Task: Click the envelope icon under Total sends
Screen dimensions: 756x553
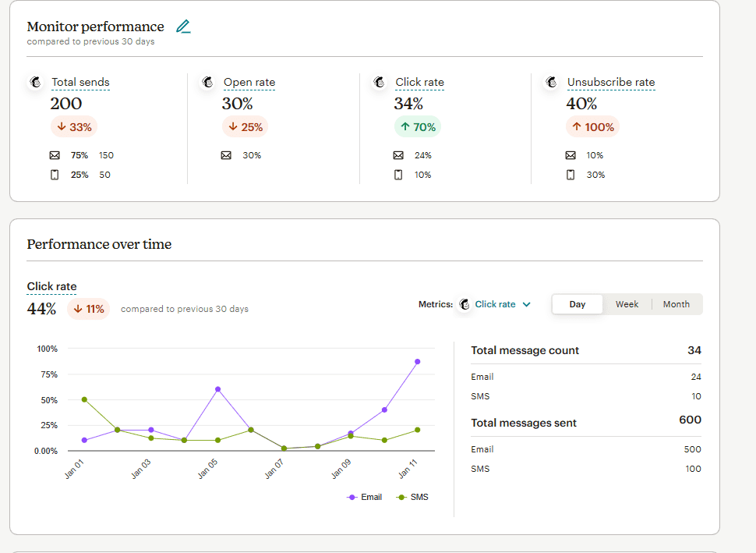Action: coord(55,155)
